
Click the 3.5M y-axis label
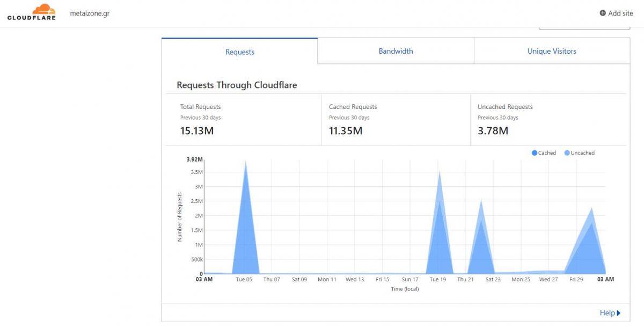tap(197, 172)
